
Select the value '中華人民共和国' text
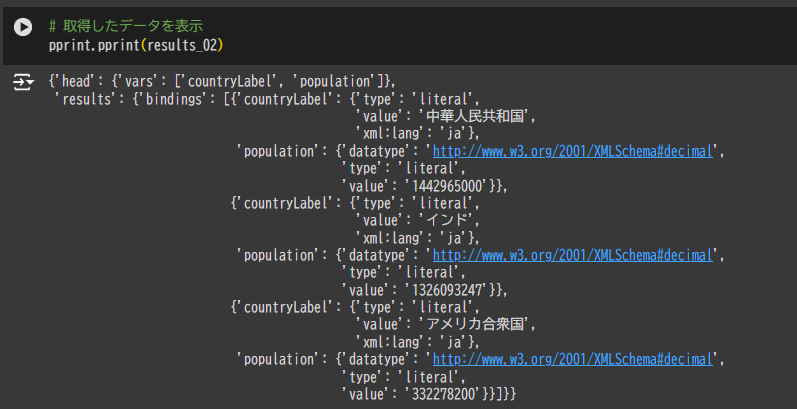475,116
